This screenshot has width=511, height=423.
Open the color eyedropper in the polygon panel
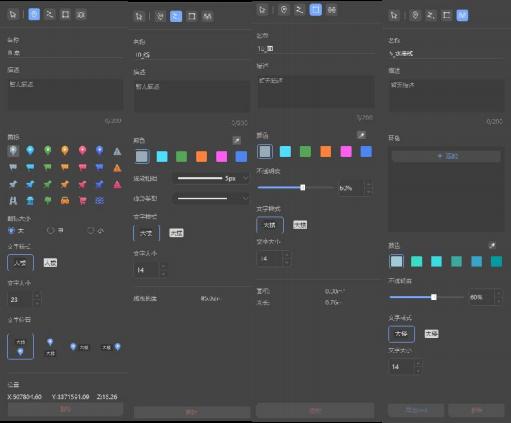coord(361,135)
